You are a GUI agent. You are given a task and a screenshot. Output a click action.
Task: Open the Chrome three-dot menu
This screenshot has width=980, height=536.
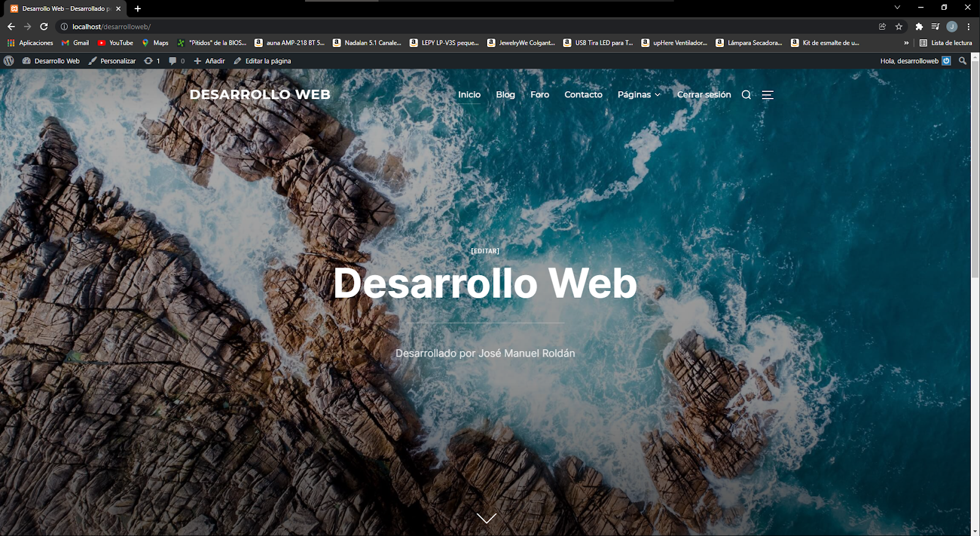(x=968, y=26)
